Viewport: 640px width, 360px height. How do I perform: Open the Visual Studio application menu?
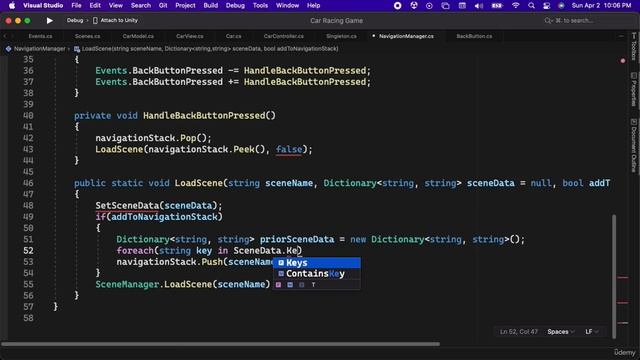[x=43, y=6]
